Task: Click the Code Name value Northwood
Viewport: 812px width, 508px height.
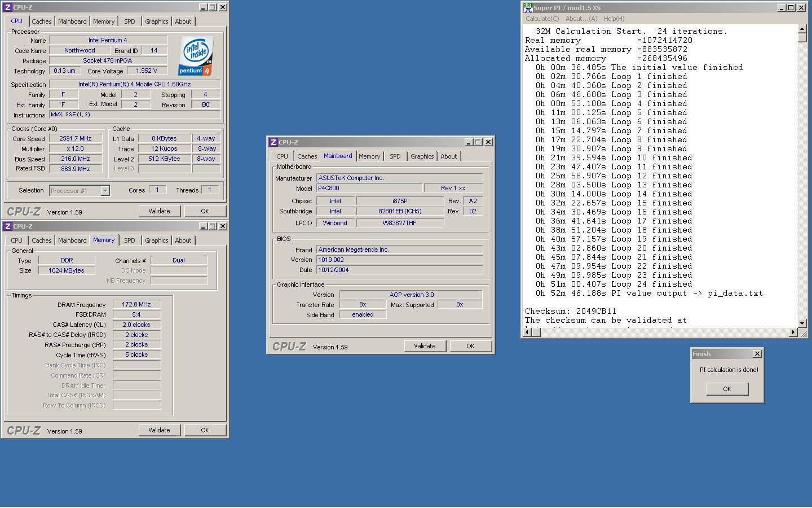Action: (80, 50)
